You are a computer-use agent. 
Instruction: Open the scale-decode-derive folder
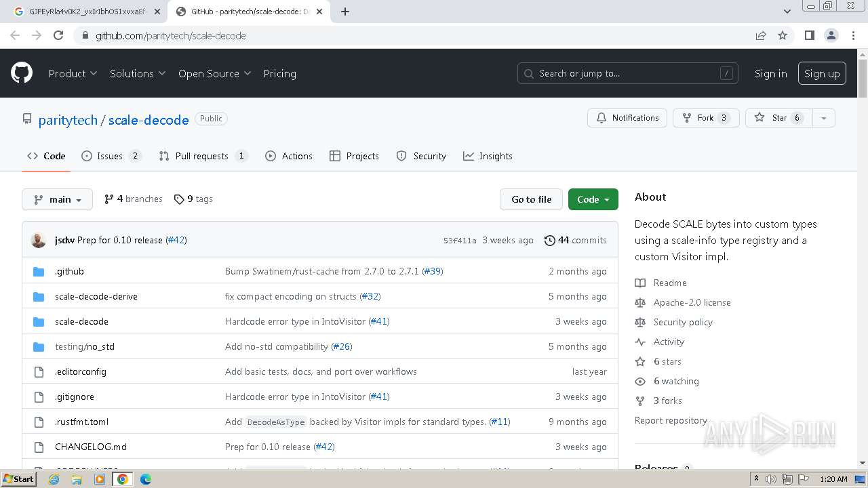tap(96, 296)
